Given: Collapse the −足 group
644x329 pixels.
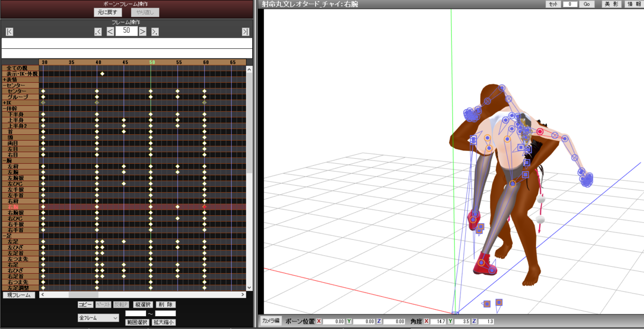Looking at the screenshot, I should pyautogui.click(x=20, y=236).
